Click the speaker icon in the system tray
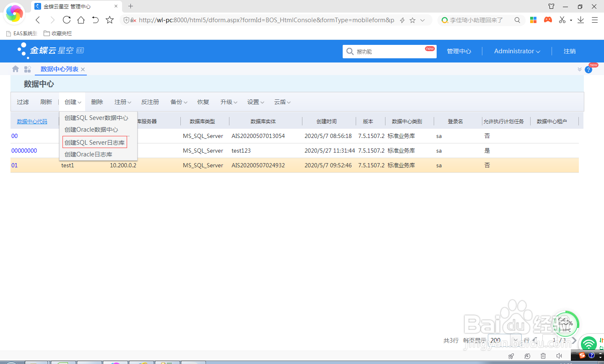The image size is (604, 364). 559,356
